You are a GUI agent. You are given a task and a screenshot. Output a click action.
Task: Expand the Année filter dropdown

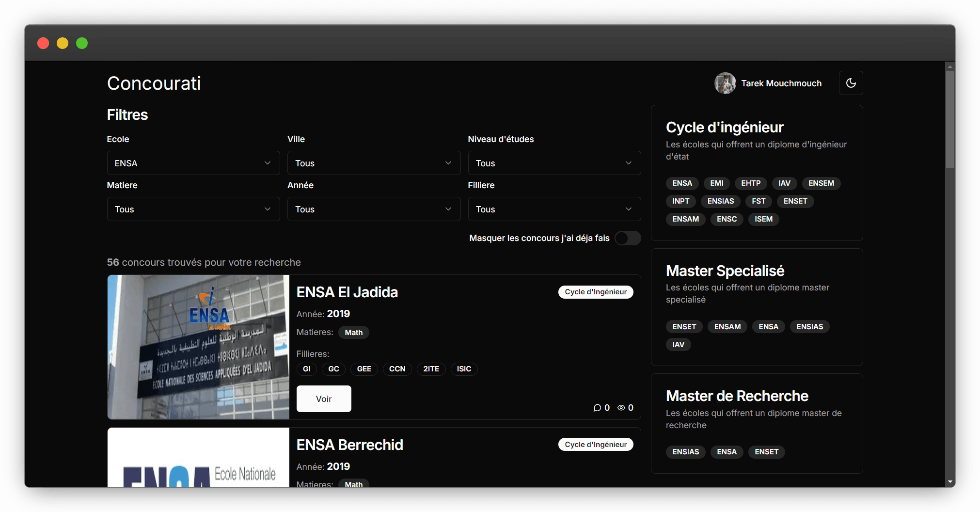point(374,209)
